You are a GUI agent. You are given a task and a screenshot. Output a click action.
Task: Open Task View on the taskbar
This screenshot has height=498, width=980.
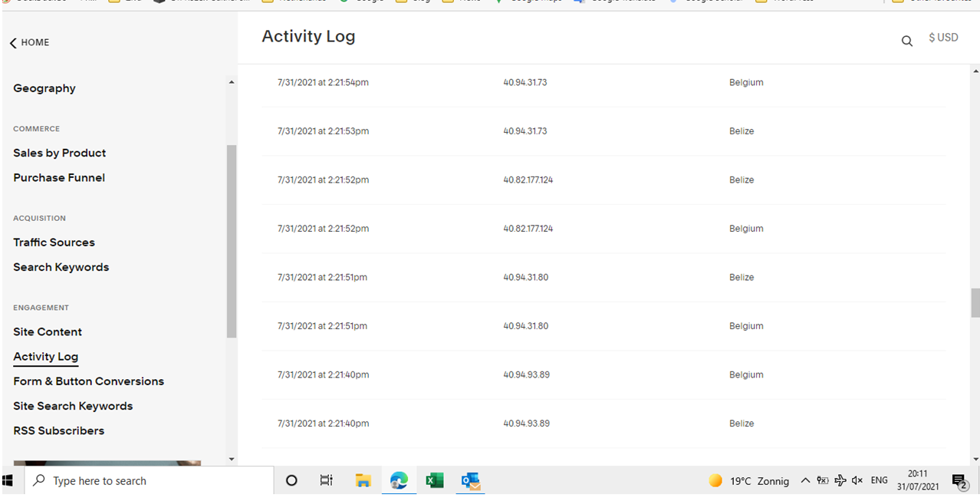point(327,480)
